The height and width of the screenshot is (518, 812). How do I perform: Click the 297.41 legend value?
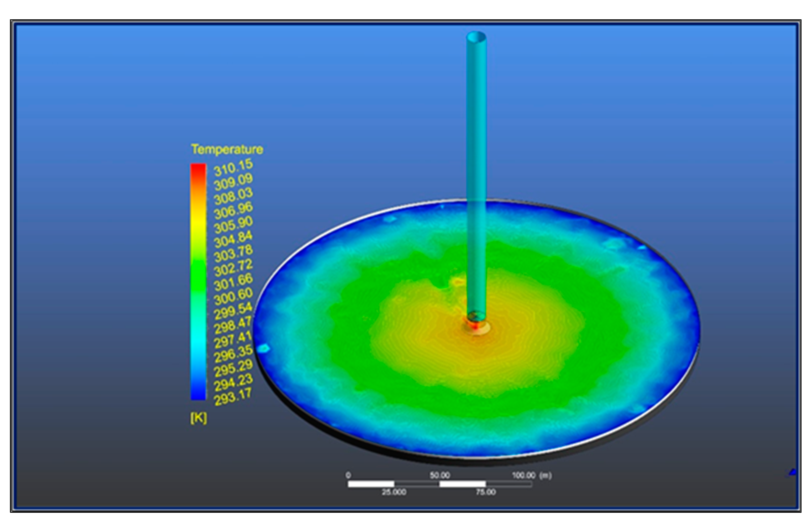click(x=233, y=340)
